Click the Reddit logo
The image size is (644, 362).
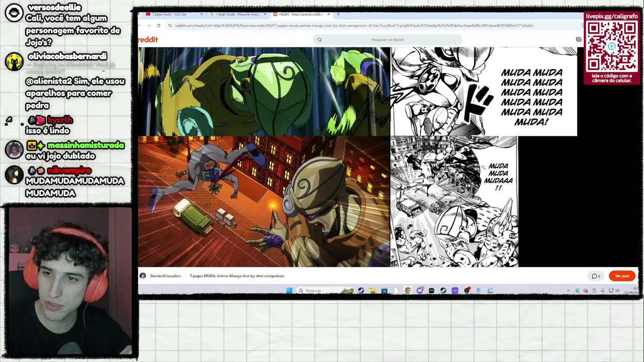click(x=148, y=39)
